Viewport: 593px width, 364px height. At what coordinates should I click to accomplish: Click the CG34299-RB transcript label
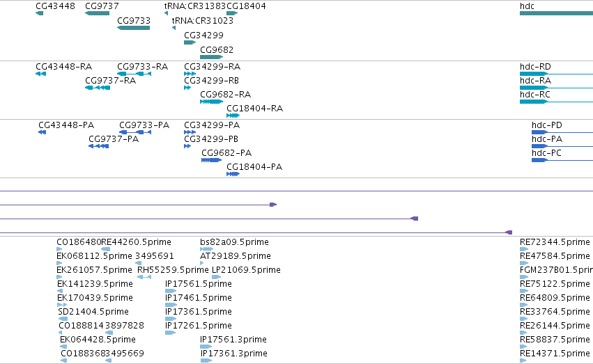coord(211,81)
